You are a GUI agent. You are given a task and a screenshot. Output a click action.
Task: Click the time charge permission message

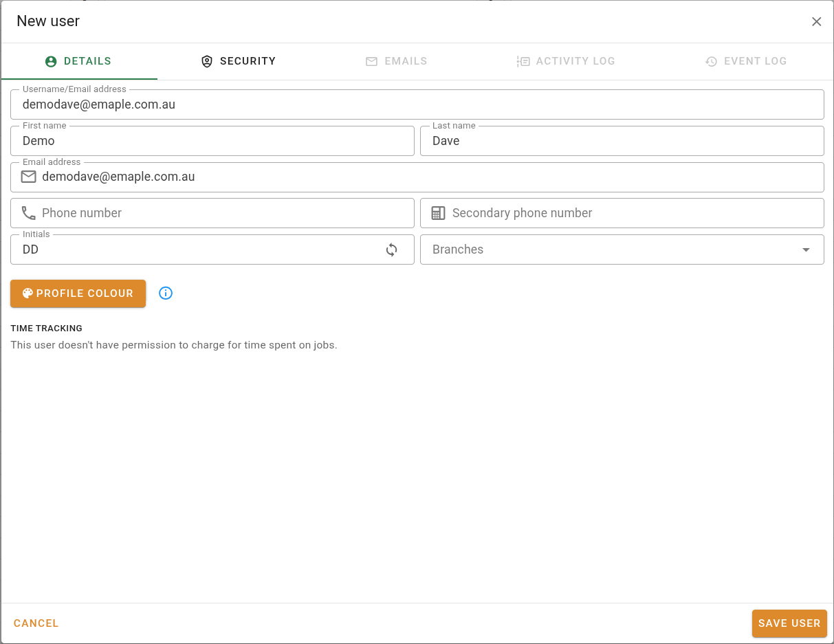[x=174, y=345]
